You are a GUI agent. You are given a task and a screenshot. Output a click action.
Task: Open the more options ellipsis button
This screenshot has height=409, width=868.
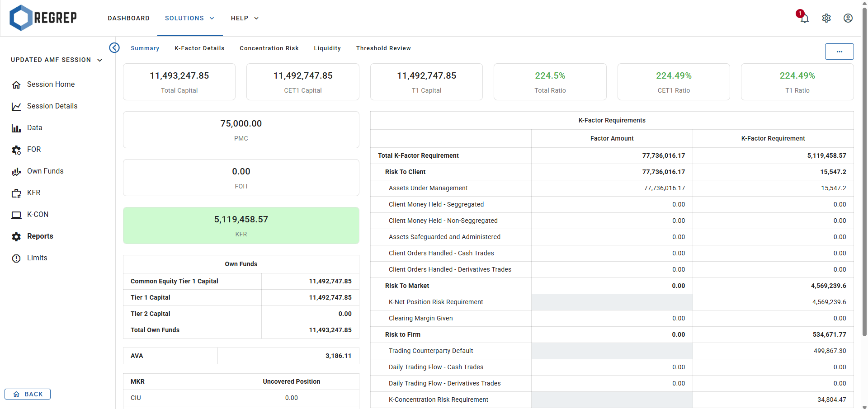click(x=839, y=52)
